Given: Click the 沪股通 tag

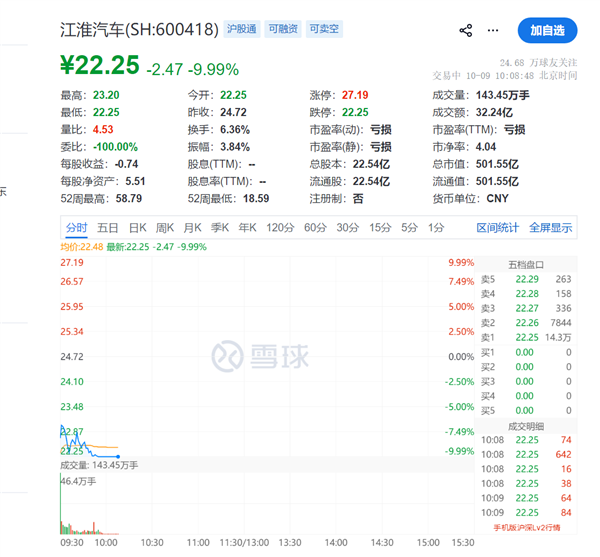Looking at the screenshot, I should 242,29.
